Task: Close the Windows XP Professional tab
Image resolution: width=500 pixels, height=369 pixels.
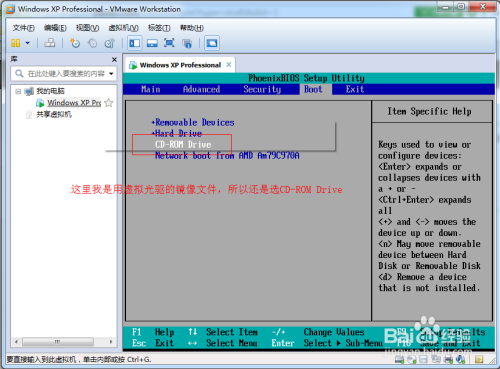Action: pyautogui.click(x=229, y=65)
